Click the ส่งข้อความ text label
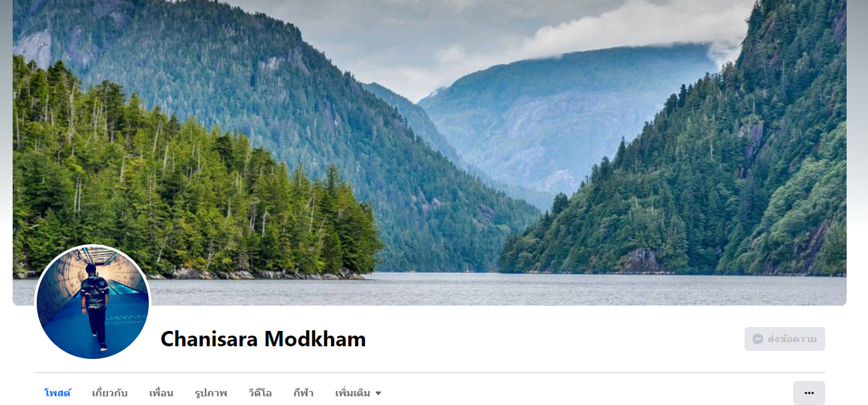Image resolution: width=868 pixels, height=405 pixels. pos(792,339)
